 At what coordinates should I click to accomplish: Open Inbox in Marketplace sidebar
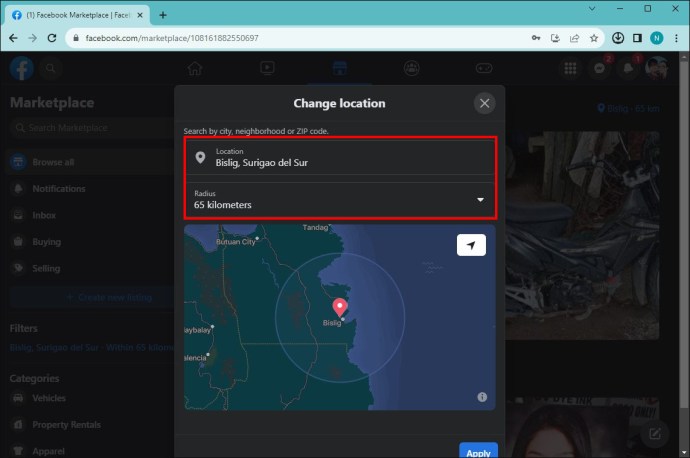pos(90,215)
